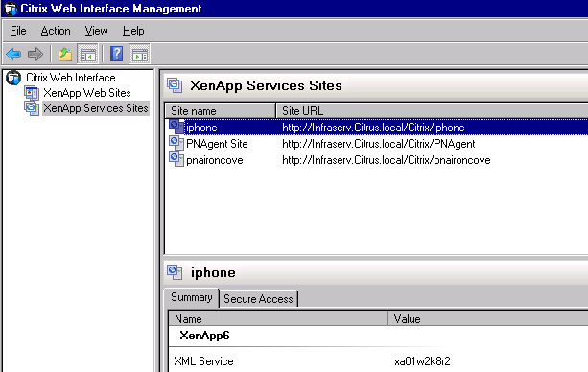This screenshot has width=588, height=372.
Task: Click the blue Back arrow toolbar icon
Action: coord(13,54)
